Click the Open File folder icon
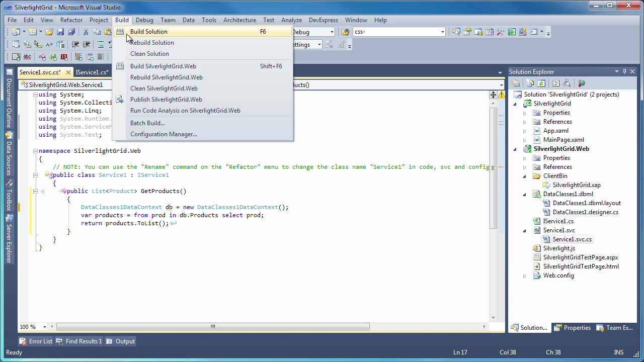Screen dimensions: 644x362 tap(49, 32)
